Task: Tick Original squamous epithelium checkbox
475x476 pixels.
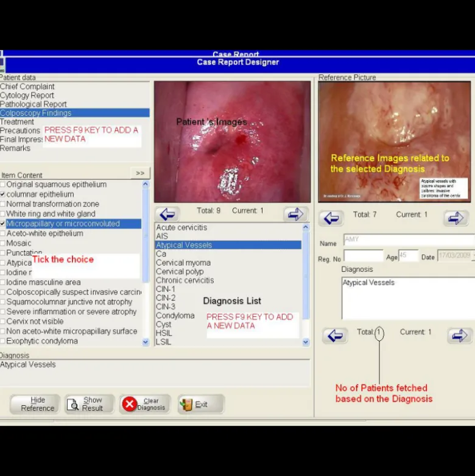Action: click(2, 184)
